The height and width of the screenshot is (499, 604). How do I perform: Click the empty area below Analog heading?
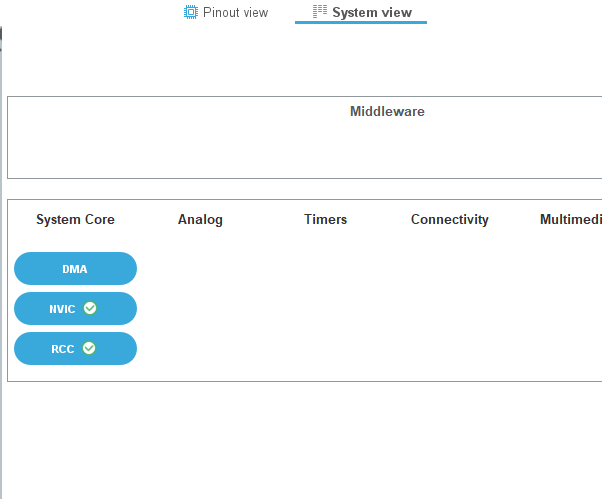(200, 300)
